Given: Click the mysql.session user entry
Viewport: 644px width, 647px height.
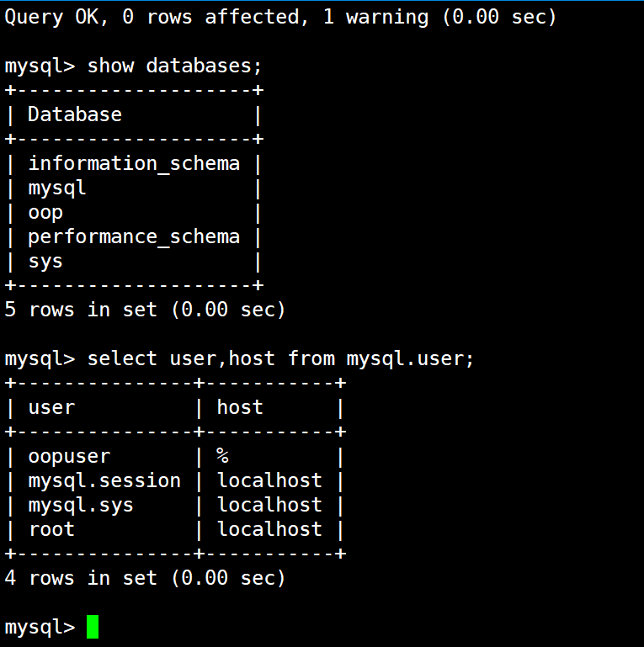Looking at the screenshot, I should click(104, 480).
